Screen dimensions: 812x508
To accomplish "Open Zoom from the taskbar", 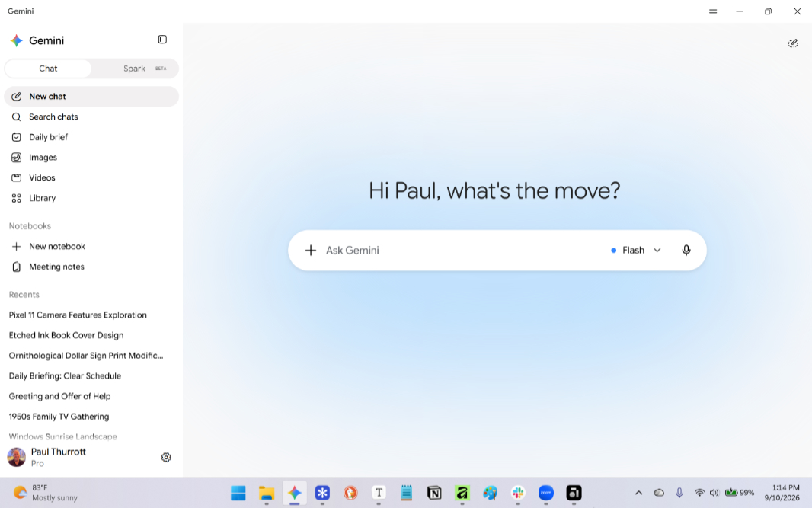I will click(x=546, y=493).
